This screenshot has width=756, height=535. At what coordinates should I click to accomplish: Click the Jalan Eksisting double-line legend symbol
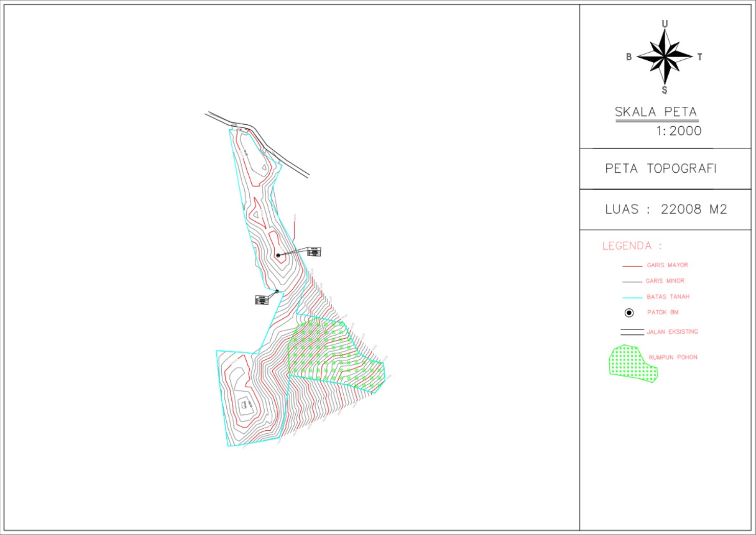pyautogui.click(x=632, y=332)
